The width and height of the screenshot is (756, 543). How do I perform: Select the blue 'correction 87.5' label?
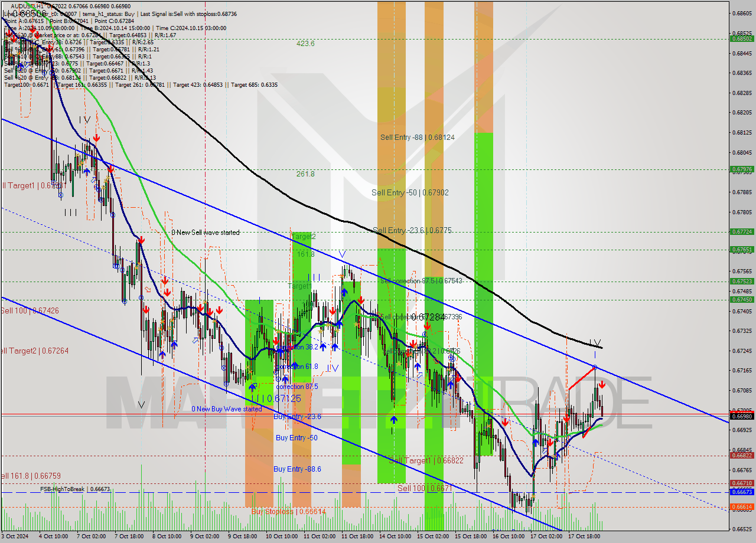[297, 387]
